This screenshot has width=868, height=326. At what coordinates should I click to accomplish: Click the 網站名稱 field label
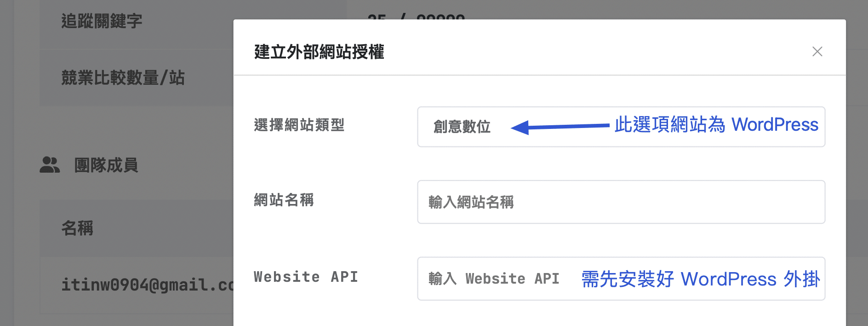[x=284, y=200]
